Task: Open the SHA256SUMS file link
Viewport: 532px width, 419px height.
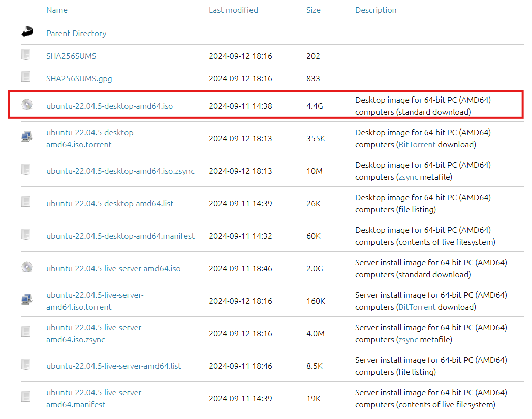Action: tap(71, 56)
